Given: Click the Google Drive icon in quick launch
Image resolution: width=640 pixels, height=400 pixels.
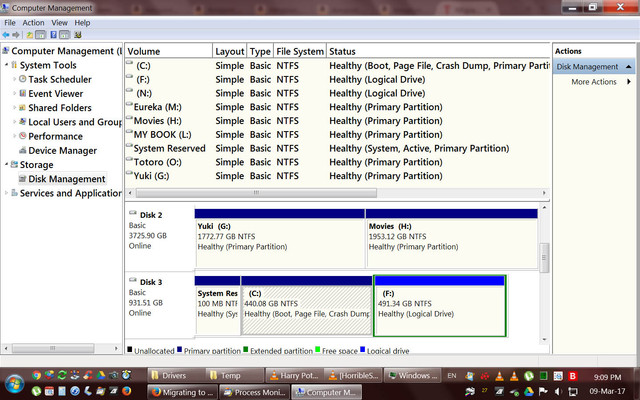Looking at the screenshot, I should coord(101,375).
